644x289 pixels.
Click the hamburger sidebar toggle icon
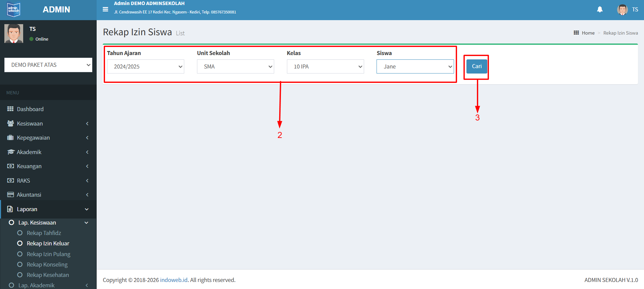click(105, 9)
